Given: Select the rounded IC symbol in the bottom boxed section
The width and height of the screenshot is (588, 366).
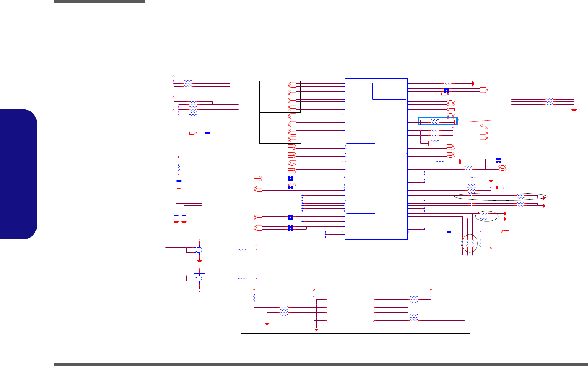Looking at the screenshot, I should (x=350, y=308).
